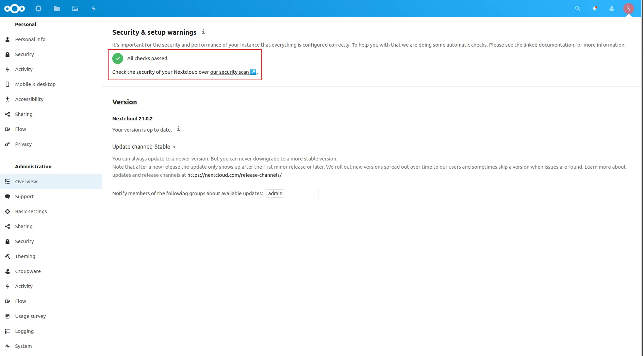Image resolution: width=644 pixels, height=356 pixels.
Task: Click the Mobile & desktop phone icon
Action: pyautogui.click(x=7, y=84)
